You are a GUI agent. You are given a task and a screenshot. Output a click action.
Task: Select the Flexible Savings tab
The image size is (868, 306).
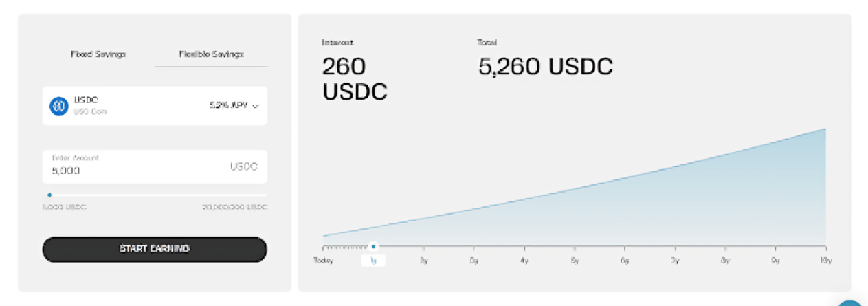211,54
